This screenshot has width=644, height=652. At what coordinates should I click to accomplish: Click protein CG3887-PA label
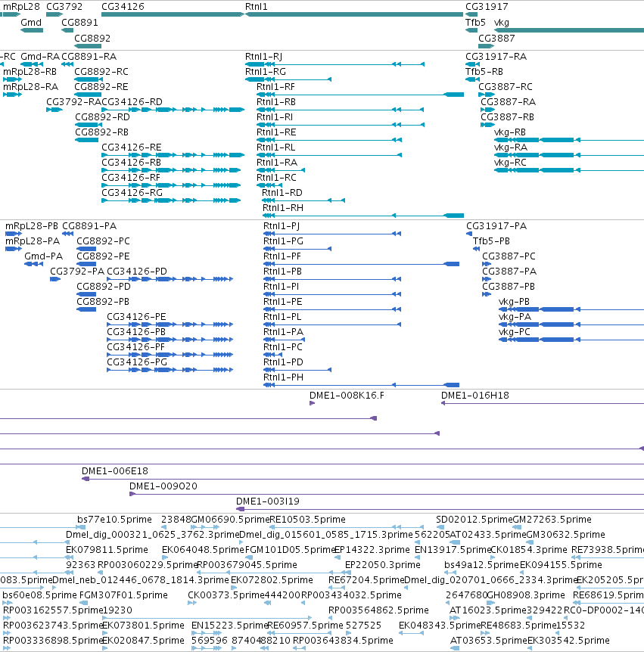pos(509,271)
